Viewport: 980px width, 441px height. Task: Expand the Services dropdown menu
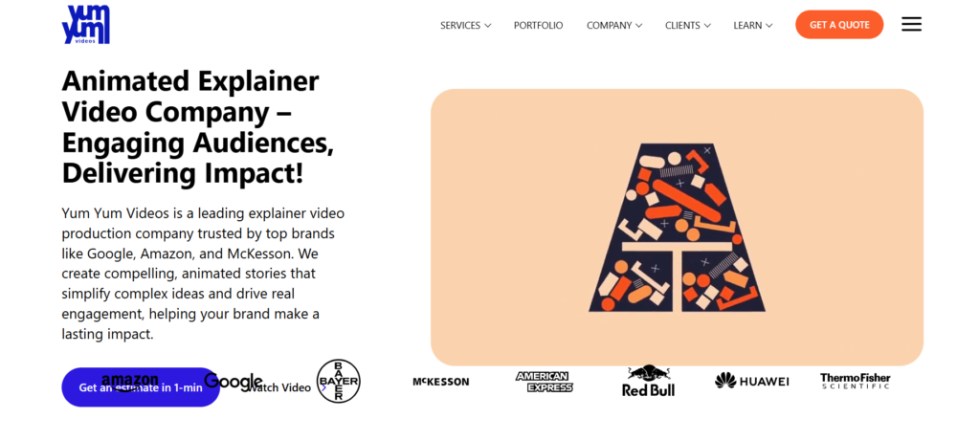pyautogui.click(x=466, y=26)
